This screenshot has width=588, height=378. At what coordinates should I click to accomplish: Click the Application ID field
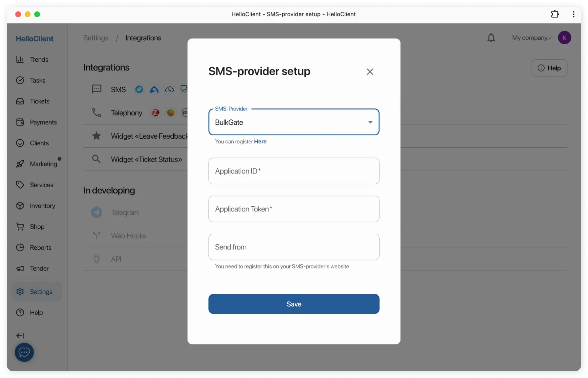point(294,171)
